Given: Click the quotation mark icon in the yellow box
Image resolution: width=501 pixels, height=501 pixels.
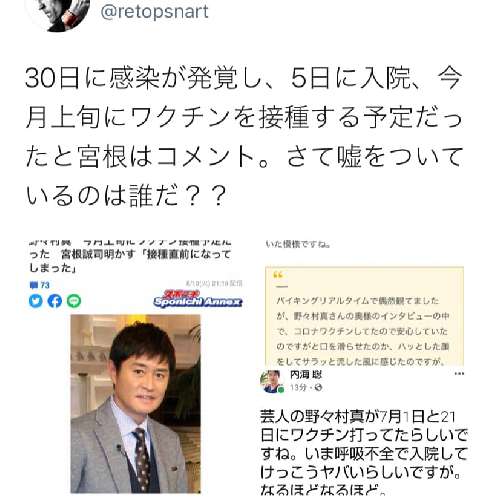Looking at the screenshot, I should point(278,275).
